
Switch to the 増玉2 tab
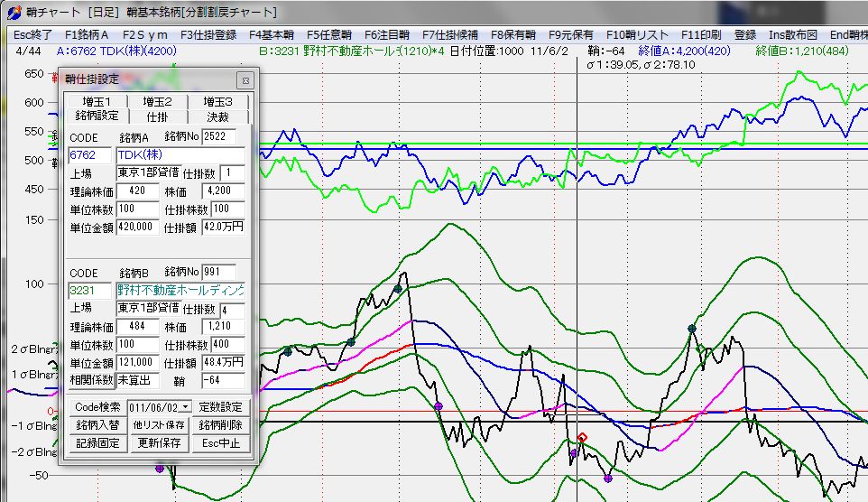157,101
